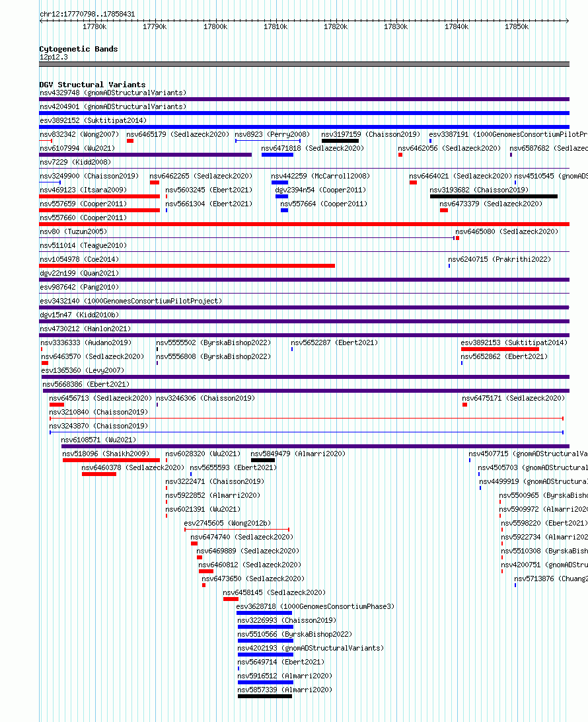
Task: Click dgv22n199 Quan2021 label
Action: pos(79,272)
